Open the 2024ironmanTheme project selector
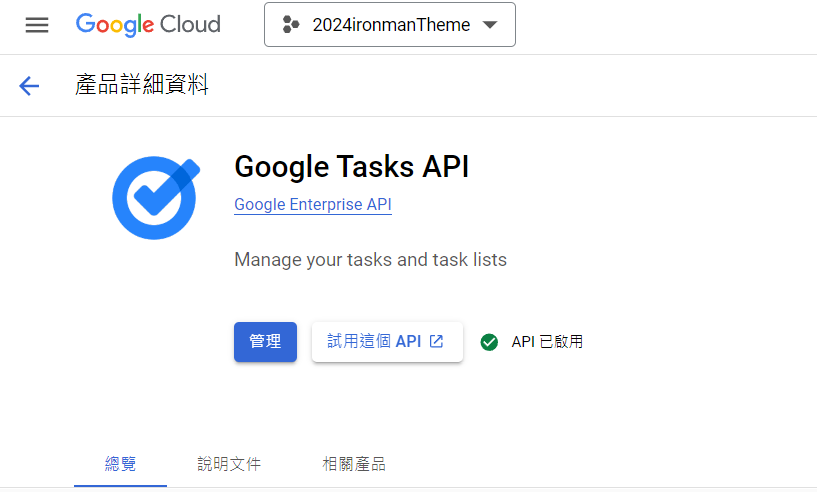Screen dimensions: 817x492 (x=390, y=24)
